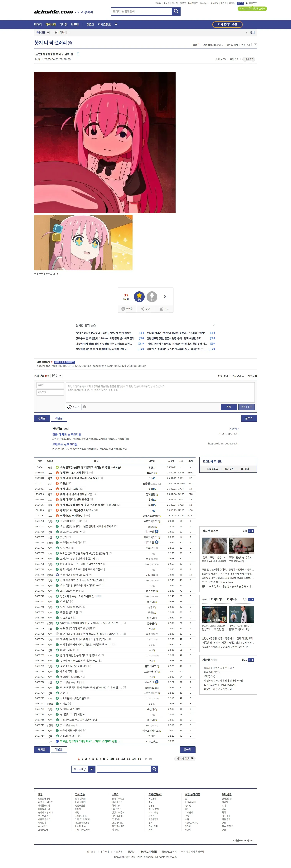Go to next page of 실시간 베스트

click(253, 531)
